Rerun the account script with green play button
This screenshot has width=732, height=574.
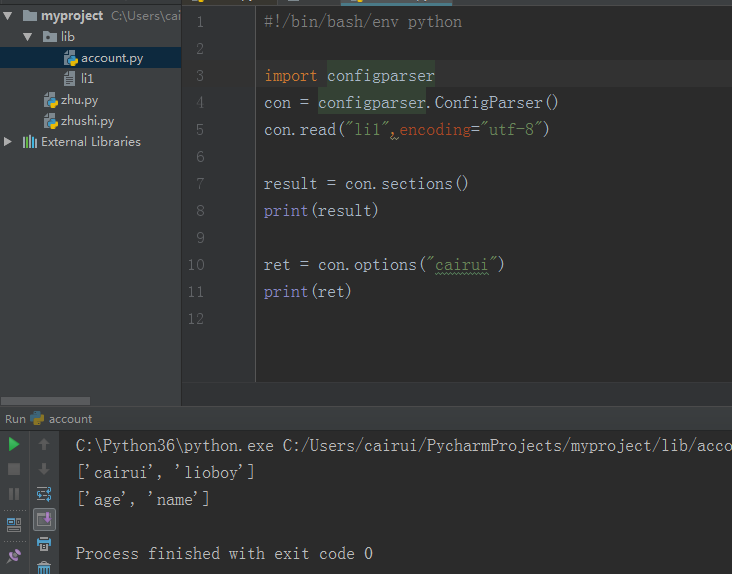tap(14, 444)
